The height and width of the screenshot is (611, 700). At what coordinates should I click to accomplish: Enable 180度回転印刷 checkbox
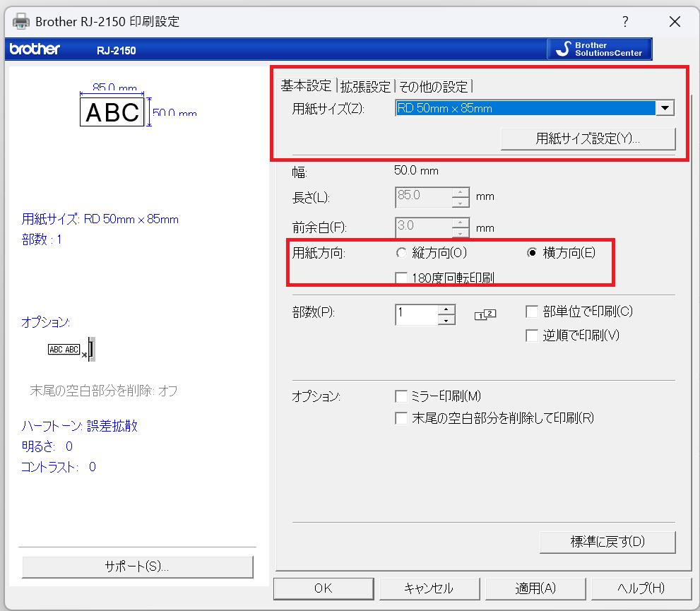click(401, 278)
